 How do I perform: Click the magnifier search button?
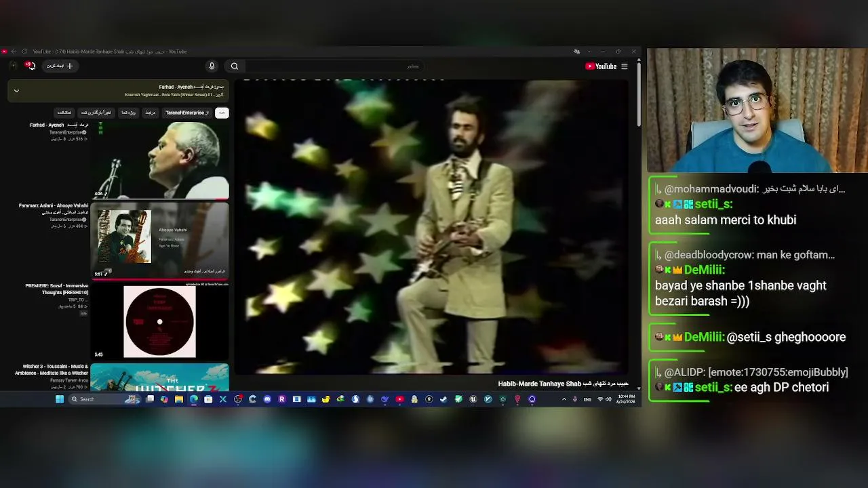(235, 66)
